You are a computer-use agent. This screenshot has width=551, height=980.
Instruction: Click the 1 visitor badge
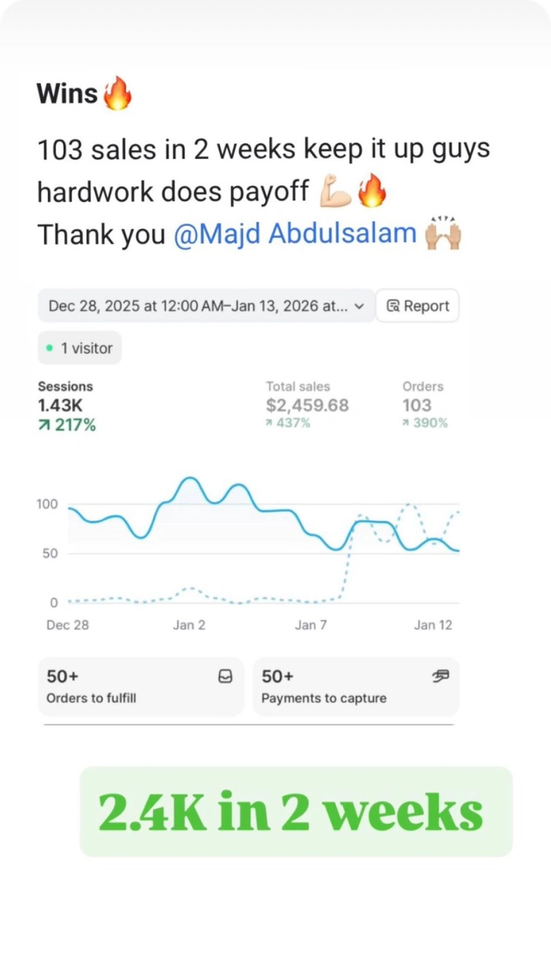(80, 348)
